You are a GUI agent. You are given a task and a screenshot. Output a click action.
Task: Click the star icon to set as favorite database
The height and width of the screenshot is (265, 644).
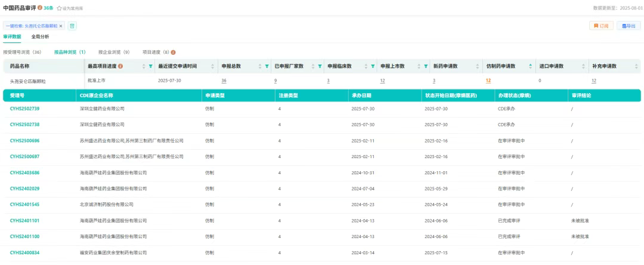[x=59, y=8]
